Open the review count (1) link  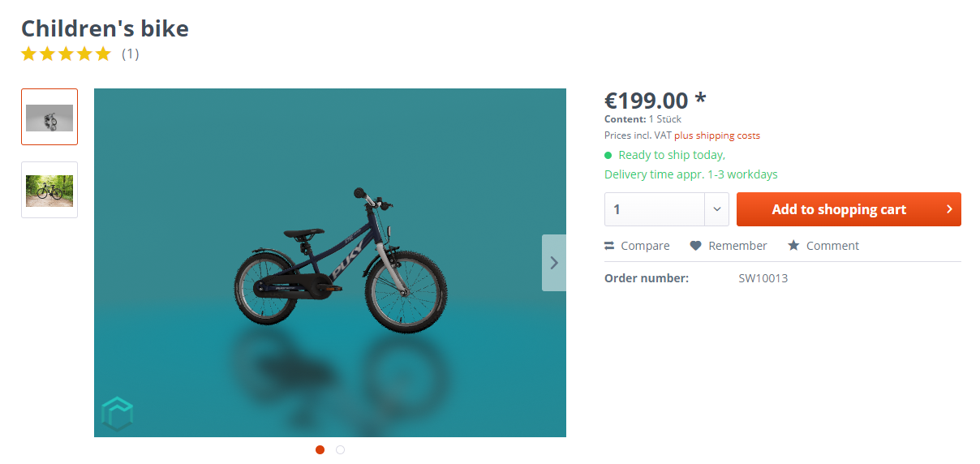[131, 54]
